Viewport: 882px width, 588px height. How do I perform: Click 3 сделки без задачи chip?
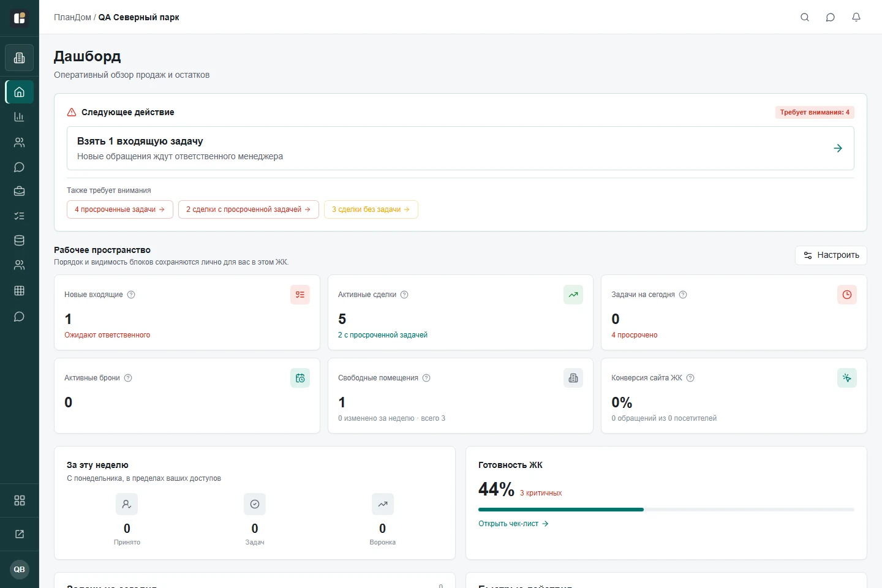(371, 209)
